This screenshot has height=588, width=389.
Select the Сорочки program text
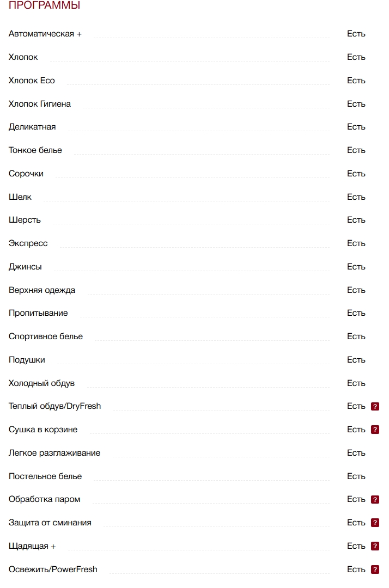tap(26, 174)
